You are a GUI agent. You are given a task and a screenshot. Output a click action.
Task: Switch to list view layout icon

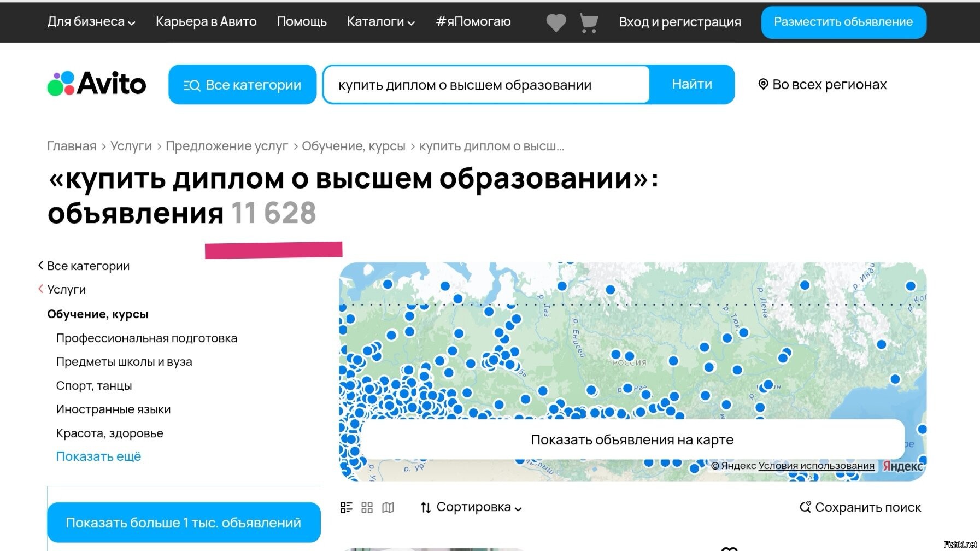(x=346, y=507)
